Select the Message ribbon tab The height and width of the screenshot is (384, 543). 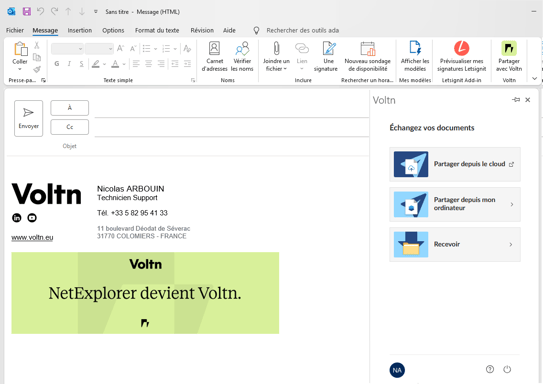pos(45,30)
